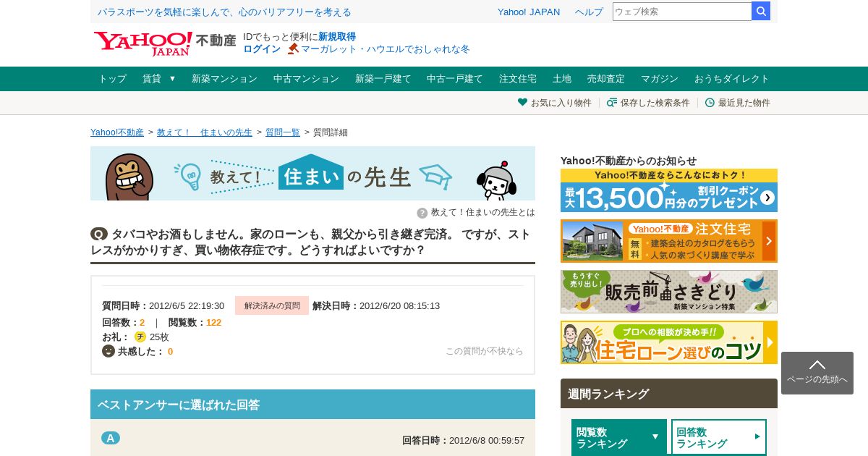Open the 新築マンション menu item
868x456 pixels.
pyautogui.click(x=224, y=79)
